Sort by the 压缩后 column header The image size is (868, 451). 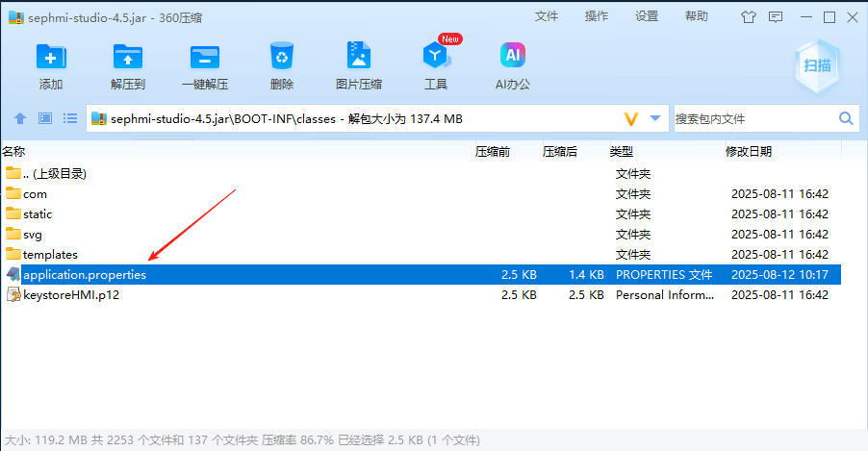pyautogui.click(x=560, y=152)
